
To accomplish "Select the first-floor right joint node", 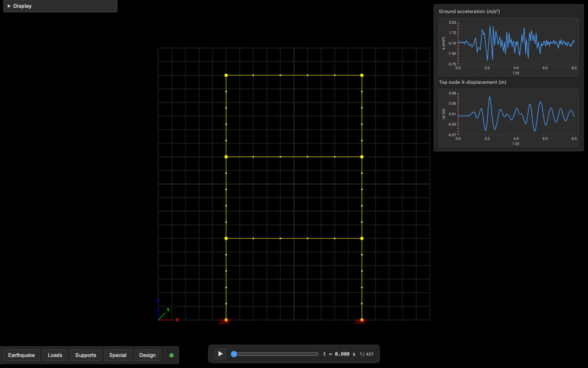I will pyautogui.click(x=362, y=238).
